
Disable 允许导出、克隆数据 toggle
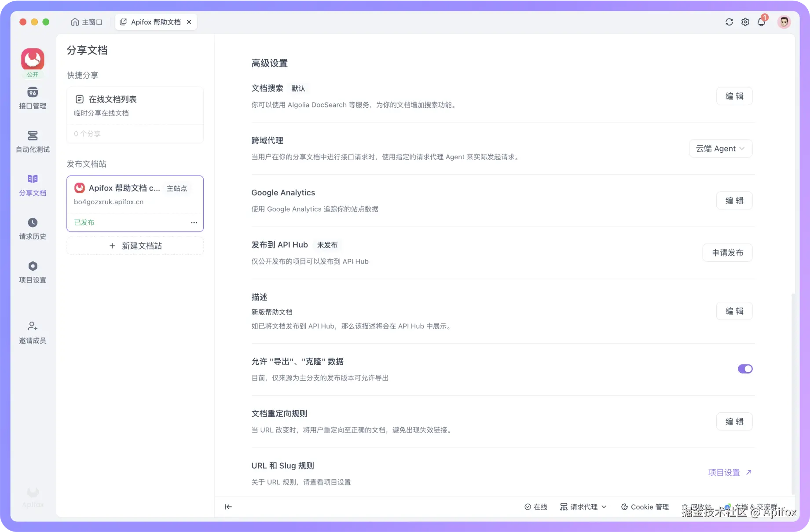[x=745, y=369]
